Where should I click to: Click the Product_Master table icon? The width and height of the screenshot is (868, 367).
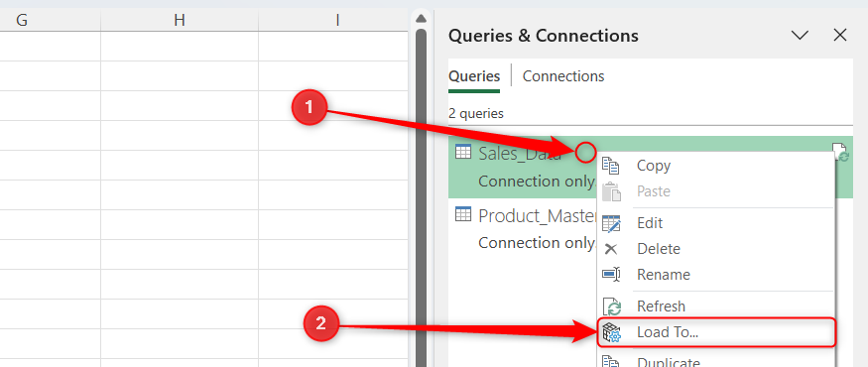point(463,213)
